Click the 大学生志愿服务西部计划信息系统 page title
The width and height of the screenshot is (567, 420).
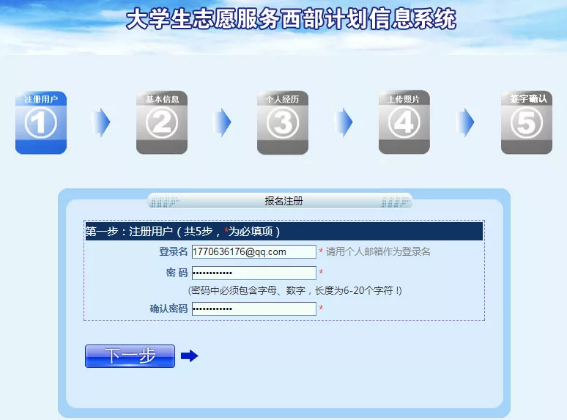pos(291,19)
